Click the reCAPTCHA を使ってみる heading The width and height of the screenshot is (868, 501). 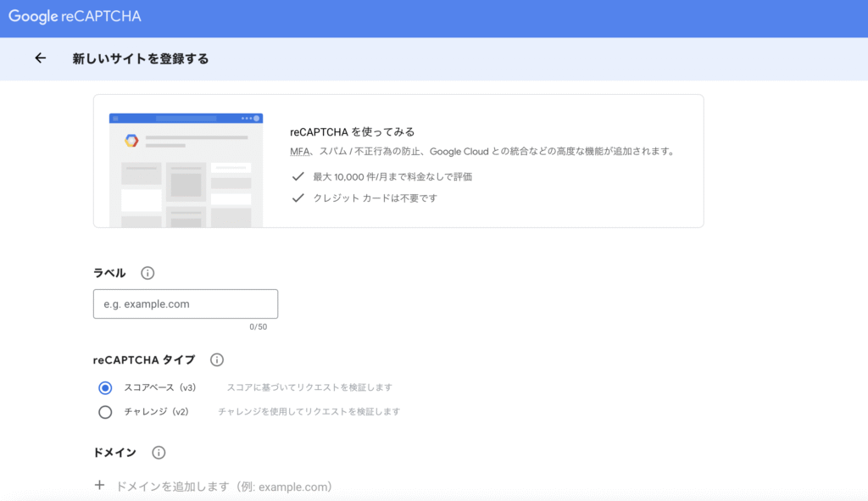click(x=352, y=131)
